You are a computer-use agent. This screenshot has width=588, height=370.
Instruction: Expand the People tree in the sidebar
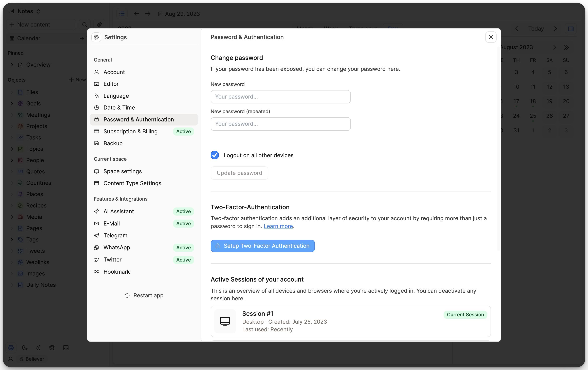[x=12, y=160]
